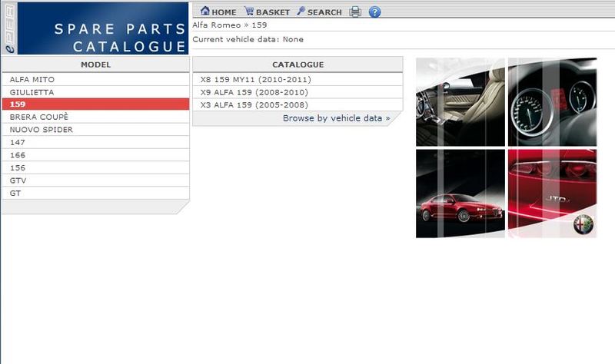This screenshot has width=615, height=364.
Task: Click the highlighted 159 model row
Action: [95, 104]
